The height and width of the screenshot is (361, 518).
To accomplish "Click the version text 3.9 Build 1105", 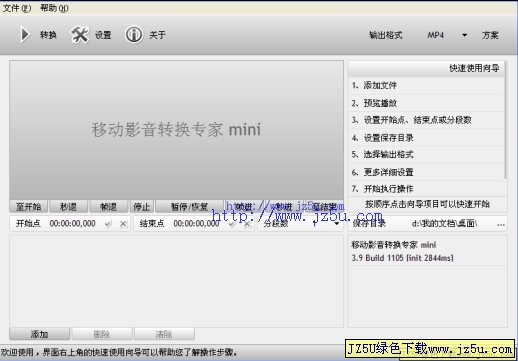I will (x=377, y=258).
